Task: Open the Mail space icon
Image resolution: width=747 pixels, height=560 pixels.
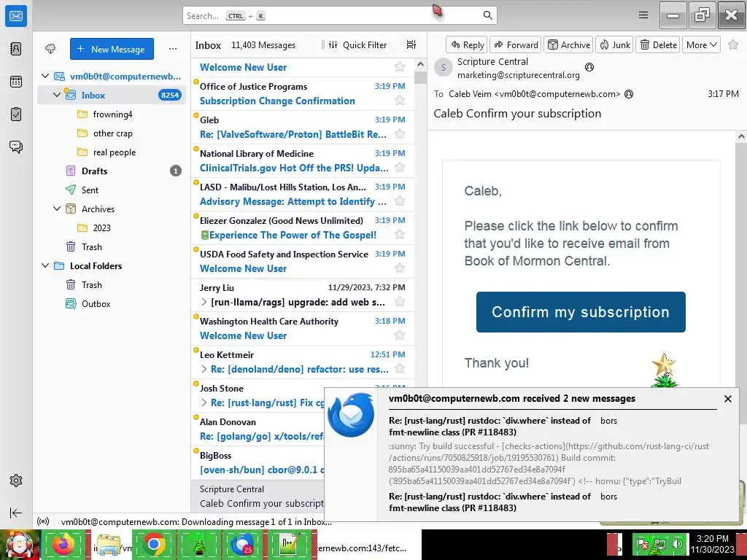Action: (x=16, y=16)
